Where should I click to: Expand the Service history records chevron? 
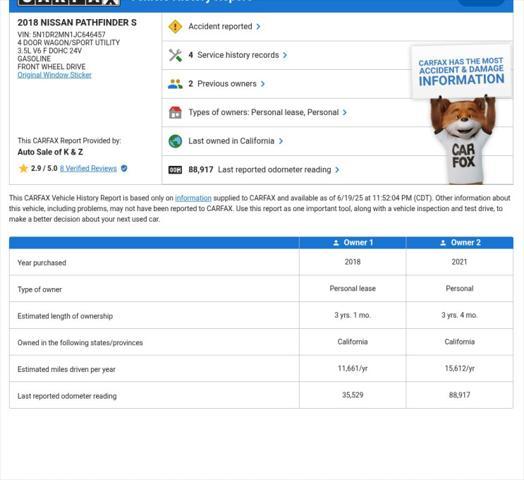coord(285,55)
